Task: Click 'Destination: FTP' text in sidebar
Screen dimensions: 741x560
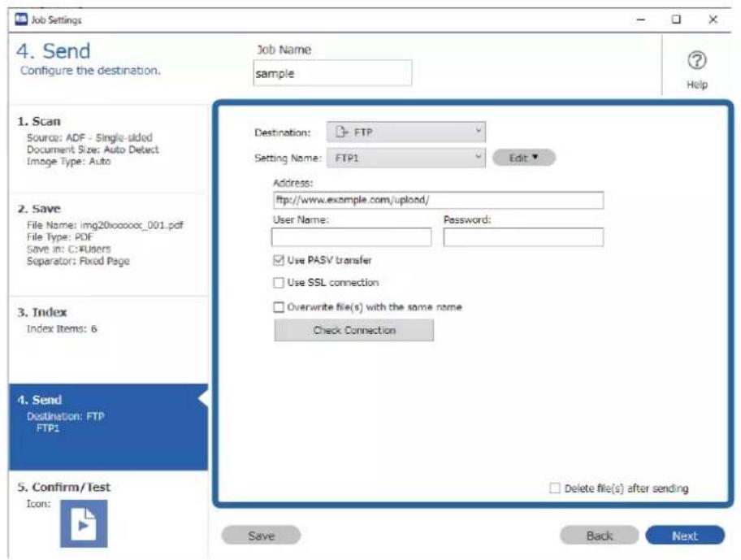Action: pos(65,416)
